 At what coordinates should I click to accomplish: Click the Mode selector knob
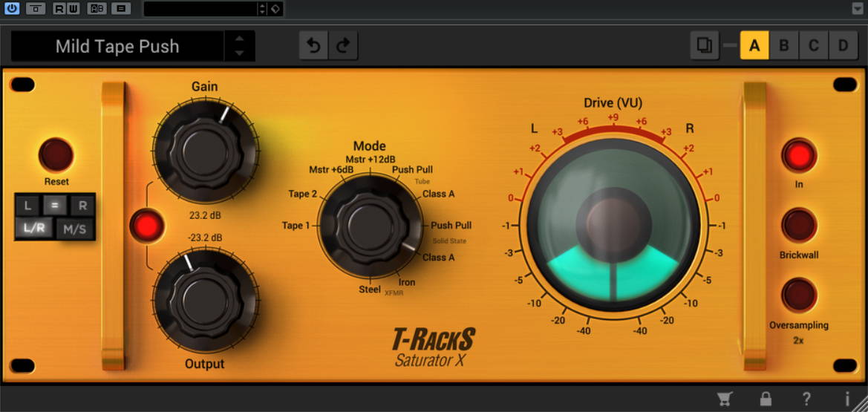[371, 226]
